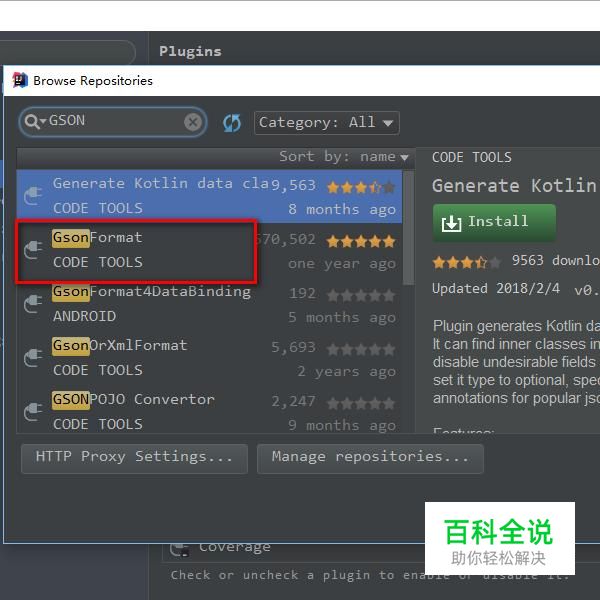This screenshot has width=600, height=600.
Task: Click the 5,693 downloads count
Action: pos(293,347)
